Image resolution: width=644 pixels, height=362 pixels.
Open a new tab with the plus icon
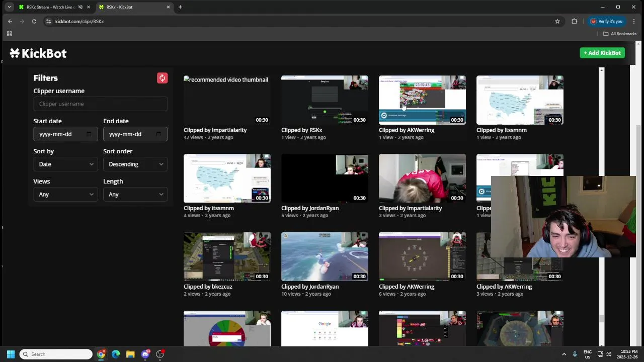tap(180, 7)
